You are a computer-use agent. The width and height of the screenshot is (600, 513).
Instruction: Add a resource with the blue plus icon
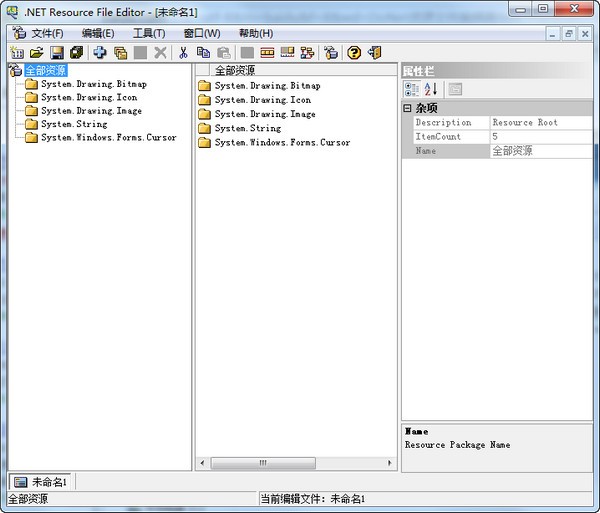100,53
